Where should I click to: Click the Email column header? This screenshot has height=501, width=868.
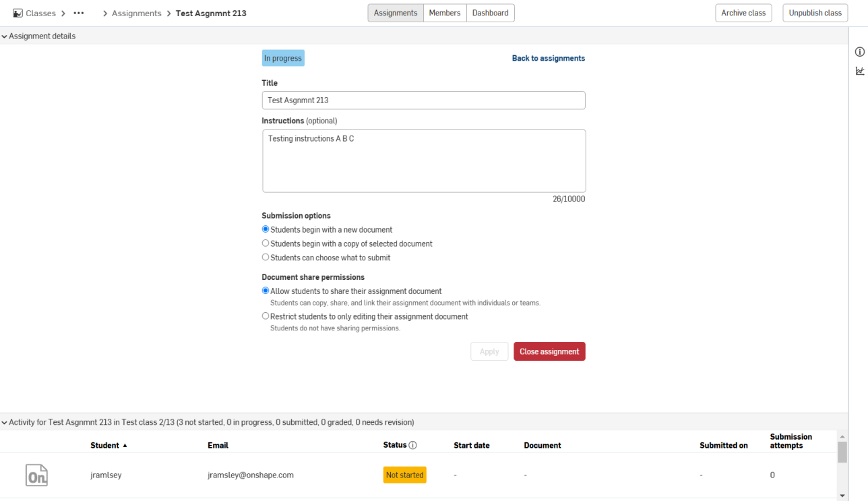pos(218,446)
